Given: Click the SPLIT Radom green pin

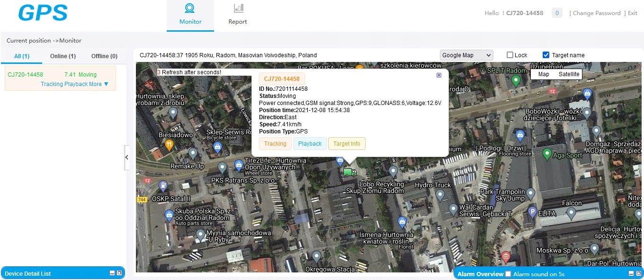Looking at the screenshot, I should click(x=517, y=81).
